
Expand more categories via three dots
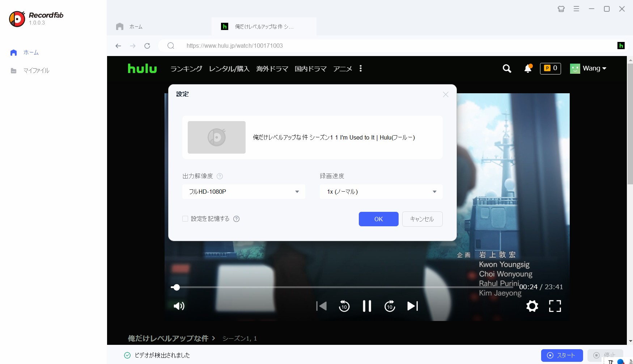pos(361,68)
